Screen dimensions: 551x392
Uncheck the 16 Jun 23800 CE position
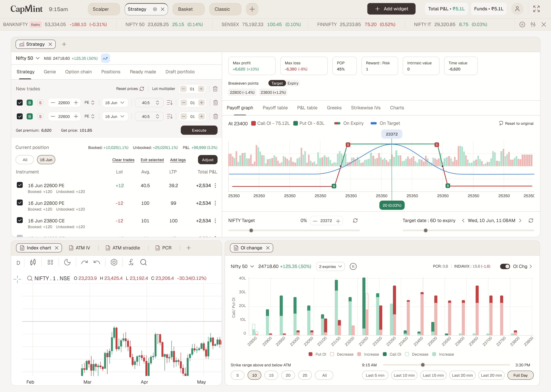point(20,220)
